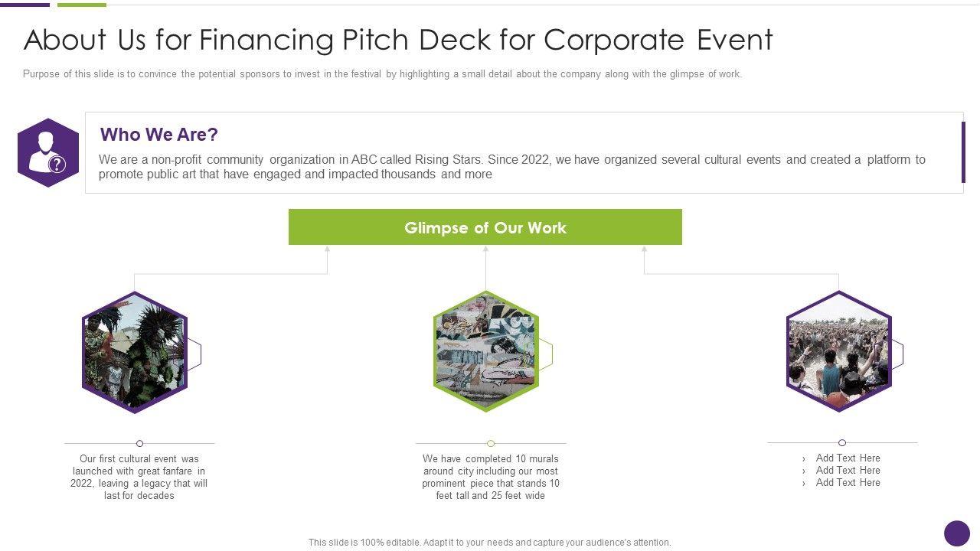Click the green Glimpse of Our Work banner
980x551 pixels.
pyautogui.click(x=485, y=227)
